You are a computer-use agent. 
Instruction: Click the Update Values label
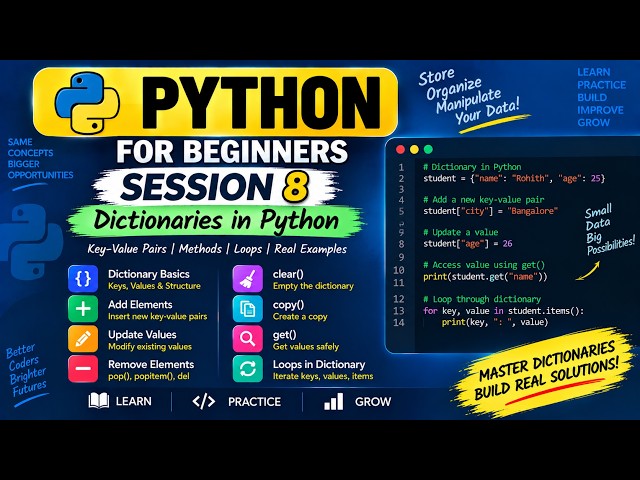[142, 335]
